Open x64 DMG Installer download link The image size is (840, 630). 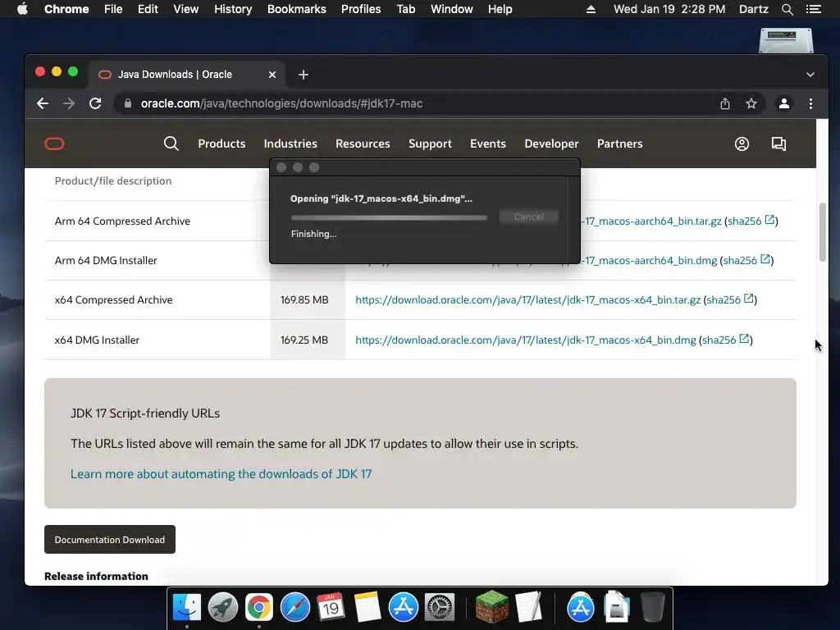click(526, 340)
